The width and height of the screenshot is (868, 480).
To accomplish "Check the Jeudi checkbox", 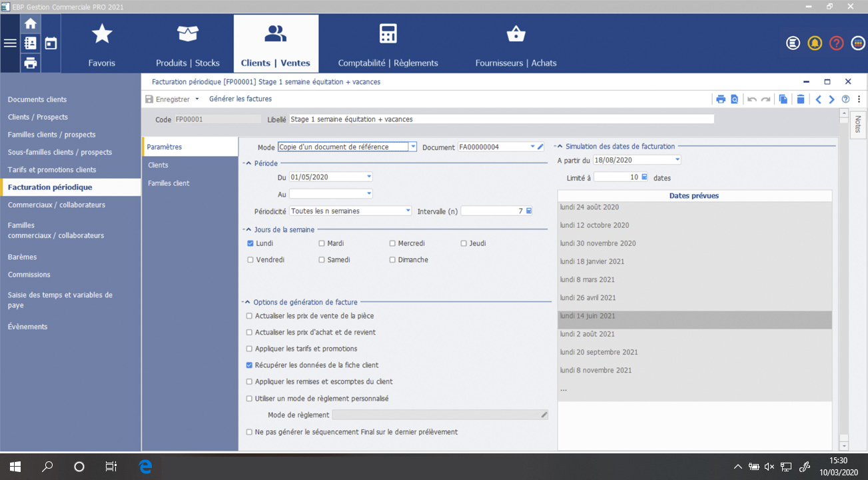I will [464, 243].
